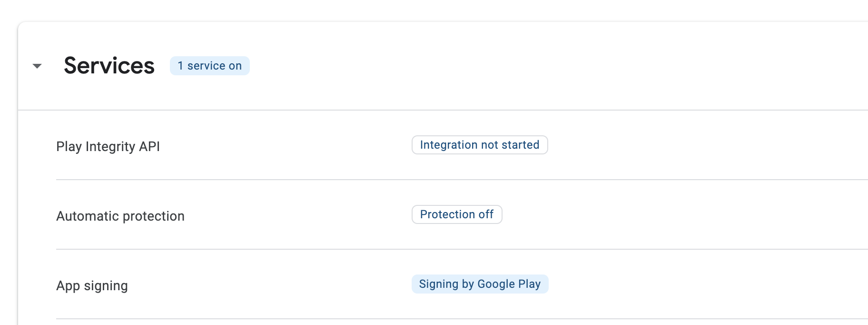The image size is (868, 325).
Task: Select the Automatic protection label
Action: pos(120,216)
